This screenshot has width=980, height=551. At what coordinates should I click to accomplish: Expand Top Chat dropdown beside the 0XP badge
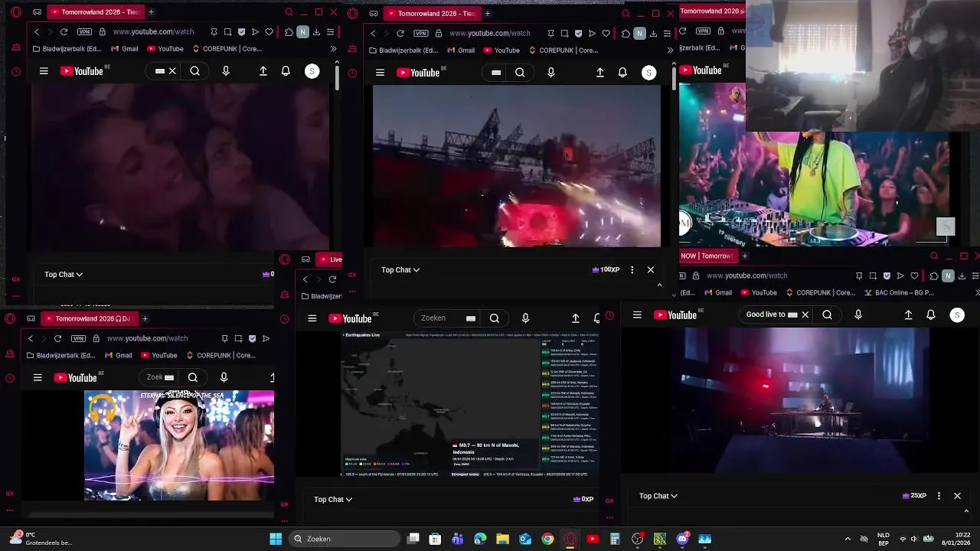pos(333,499)
